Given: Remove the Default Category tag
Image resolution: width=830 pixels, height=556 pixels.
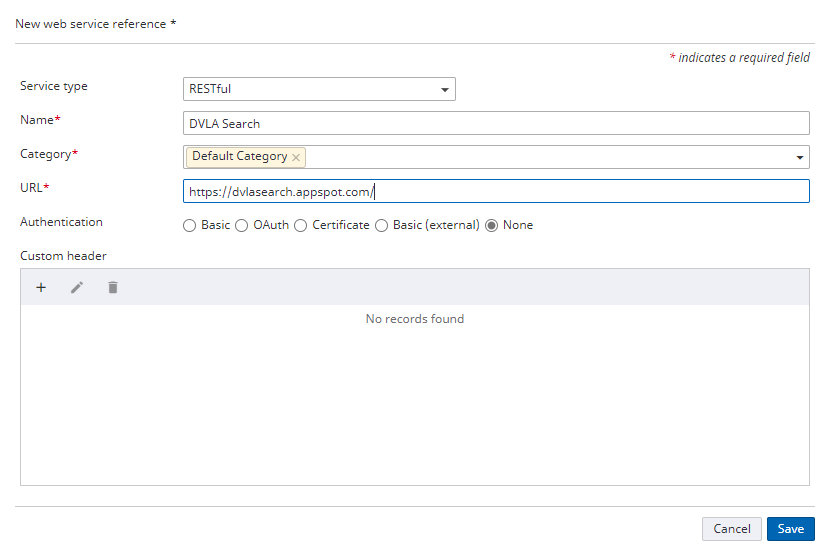Looking at the screenshot, I should (296, 157).
